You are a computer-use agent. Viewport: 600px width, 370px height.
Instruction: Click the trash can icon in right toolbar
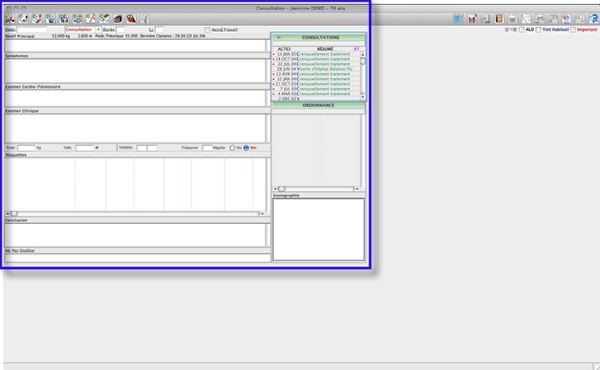click(512, 19)
